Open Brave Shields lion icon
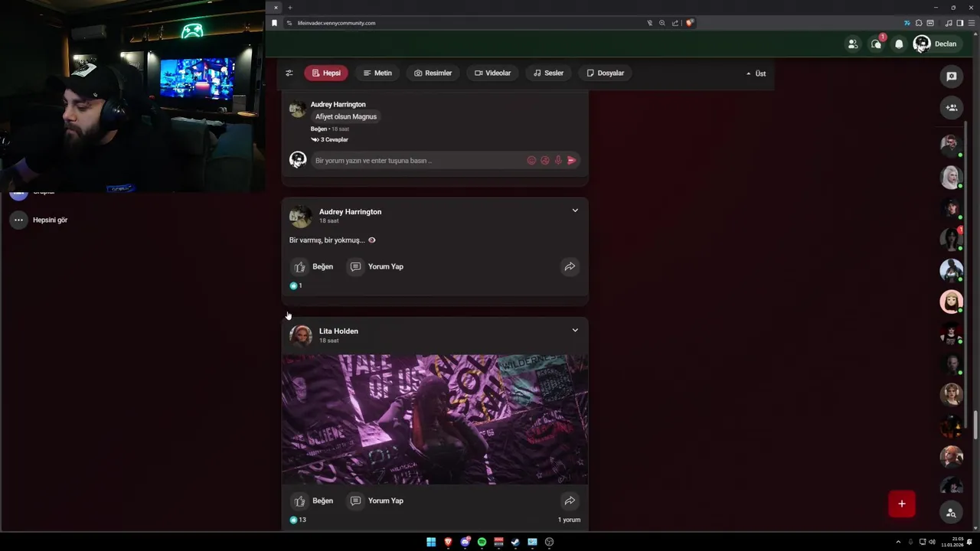 689,23
